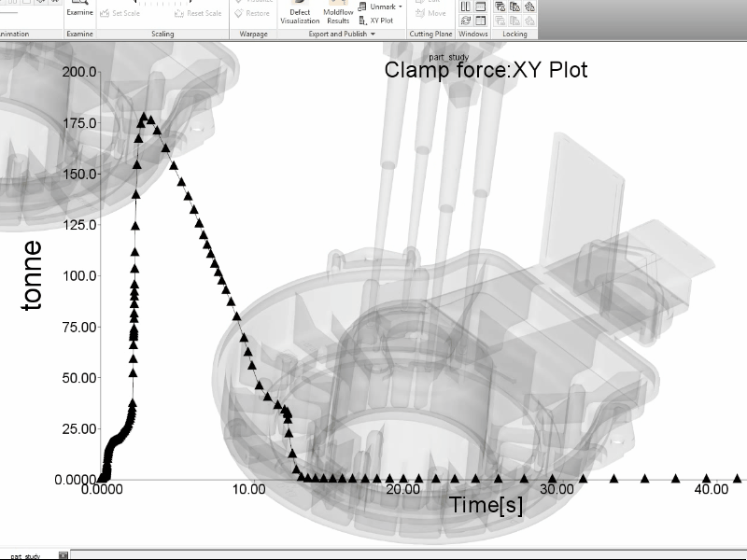This screenshot has width=747, height=560.
Task: Click the XY Plot ribbon button
Action: coord(376,21)
